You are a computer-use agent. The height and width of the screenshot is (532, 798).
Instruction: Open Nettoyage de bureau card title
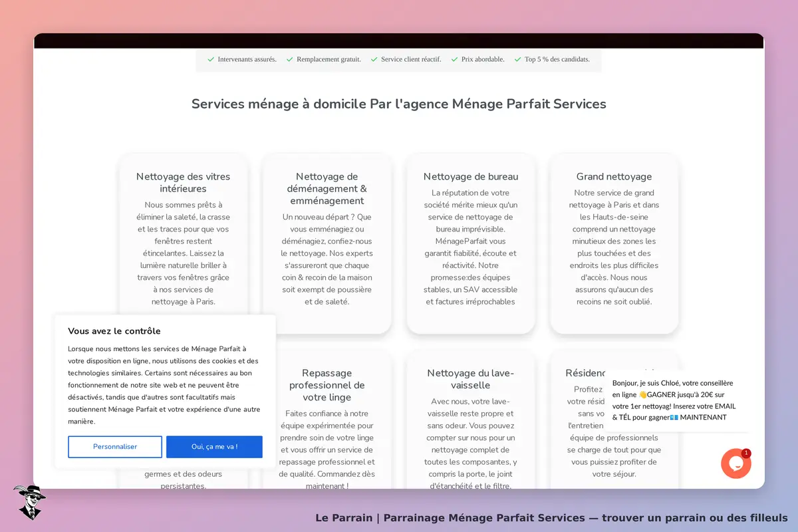point(471,177)
